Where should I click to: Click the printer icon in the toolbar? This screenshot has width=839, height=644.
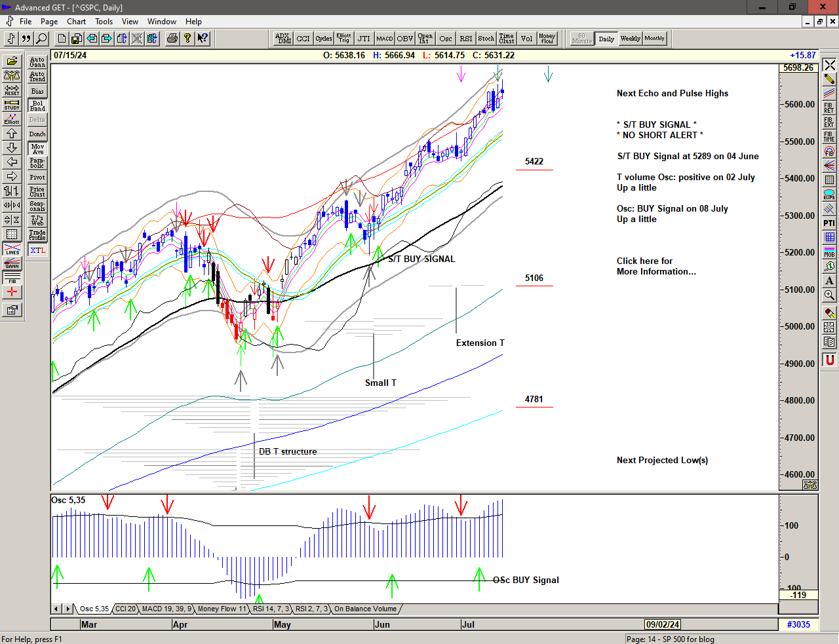[172, 39]
